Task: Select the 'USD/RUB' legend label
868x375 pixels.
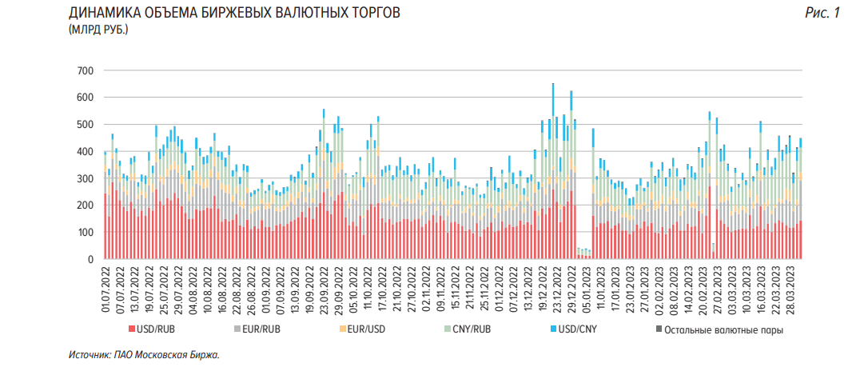Action: pos(156,329)
